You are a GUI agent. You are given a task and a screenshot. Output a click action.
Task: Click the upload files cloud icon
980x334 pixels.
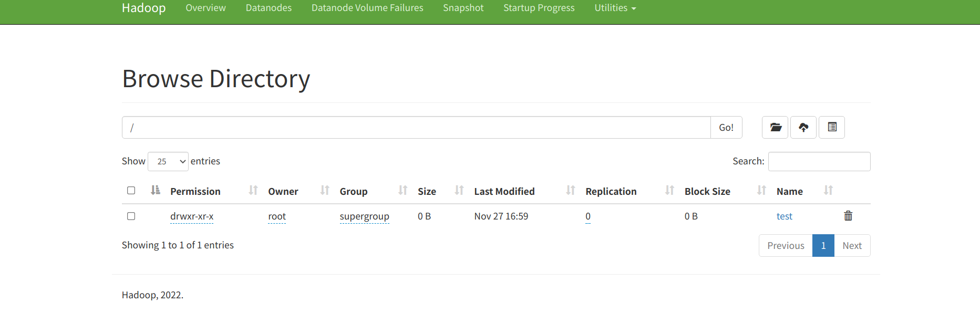pyautogui.click(x=803, y=127)
